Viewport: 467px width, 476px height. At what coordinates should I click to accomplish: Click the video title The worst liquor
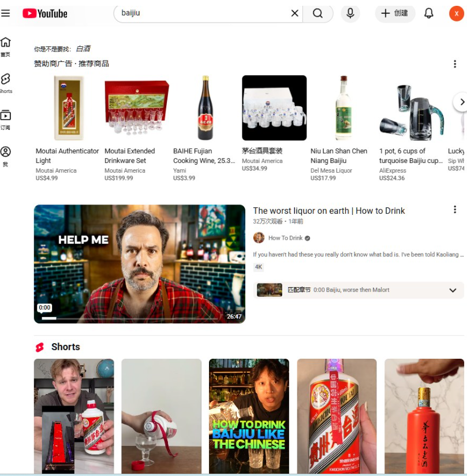pyautogui.click(x=329, y=211)
